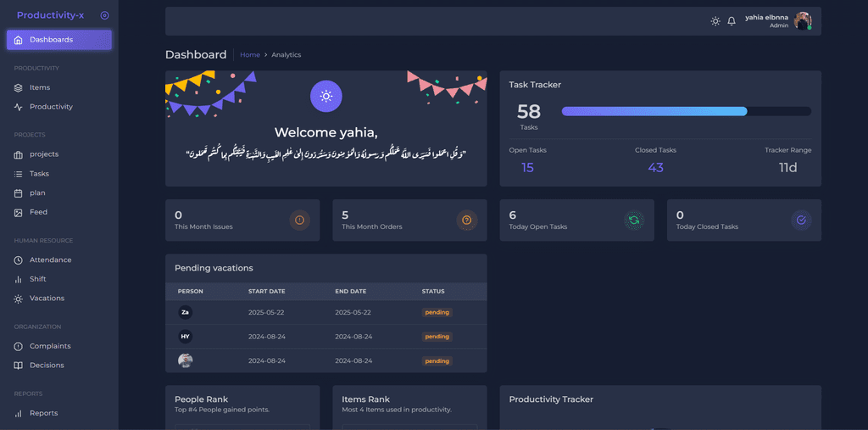
Task: Click the Complaints alert icon
Action: click(x=19, y=346)
